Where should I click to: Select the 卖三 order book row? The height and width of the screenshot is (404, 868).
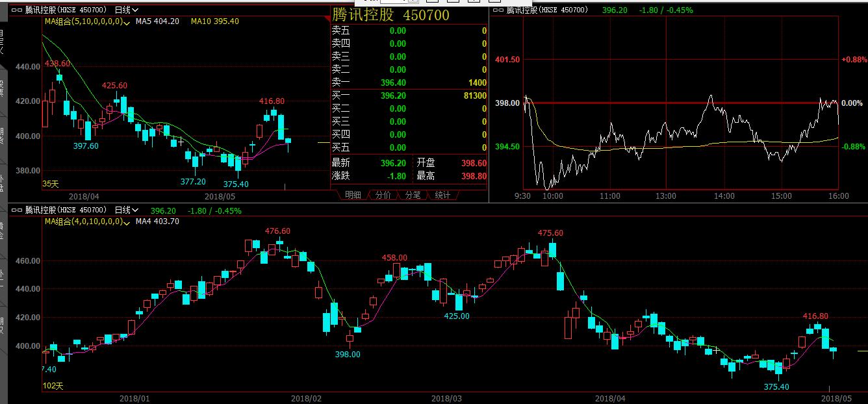[409, 57]
